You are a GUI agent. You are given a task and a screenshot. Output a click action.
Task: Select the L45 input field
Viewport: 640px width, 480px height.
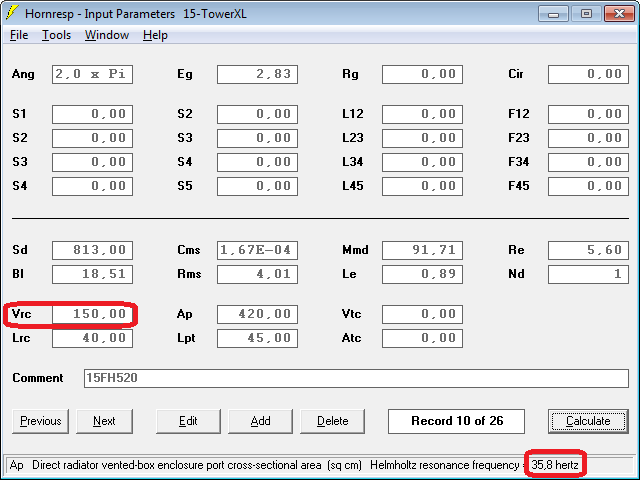[422, 186]
